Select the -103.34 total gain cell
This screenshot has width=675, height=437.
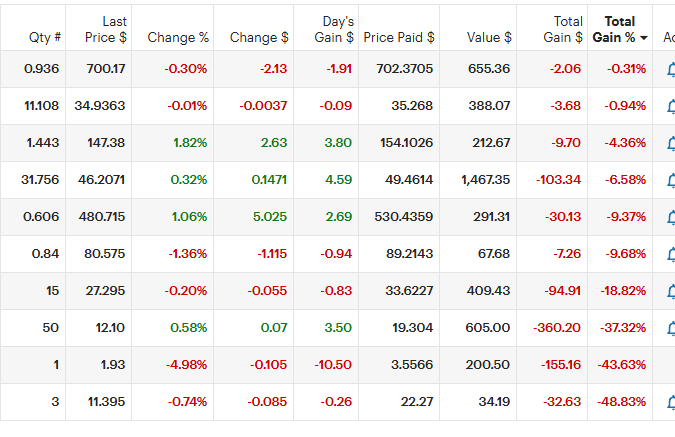552,180
